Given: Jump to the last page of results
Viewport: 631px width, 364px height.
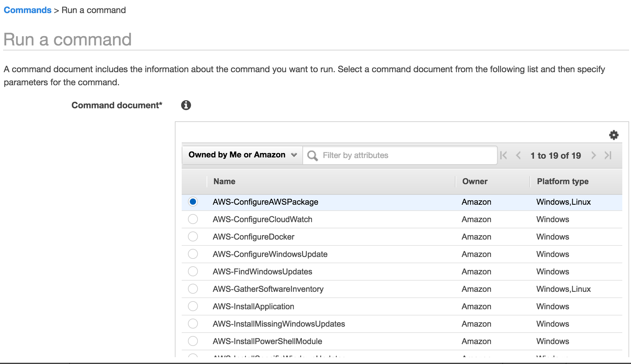Looking at the screenshot, I should click(607, 155).
